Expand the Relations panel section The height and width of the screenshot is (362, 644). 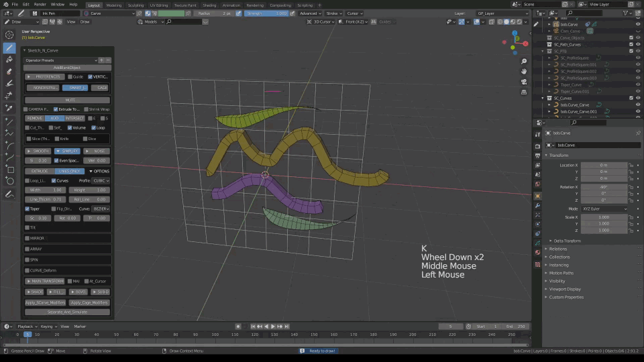pos(557,249)
